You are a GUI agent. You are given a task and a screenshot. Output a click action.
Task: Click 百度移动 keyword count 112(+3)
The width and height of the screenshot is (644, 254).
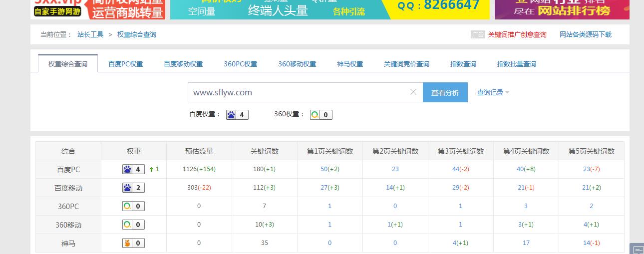[264, 188]
